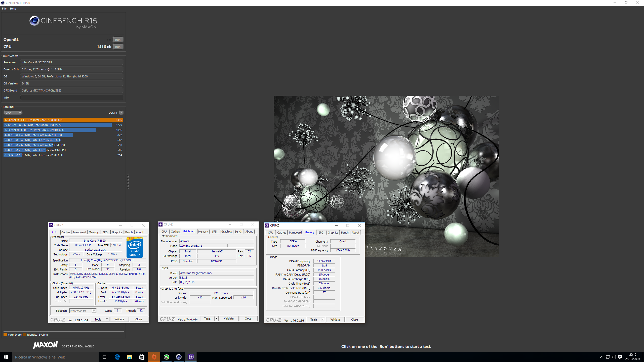The width and height of the screenshot is (644, 362).
Task: Expand Tools dropdown arrow in middle CPU-Z window
Action: (x=216, y=319)
